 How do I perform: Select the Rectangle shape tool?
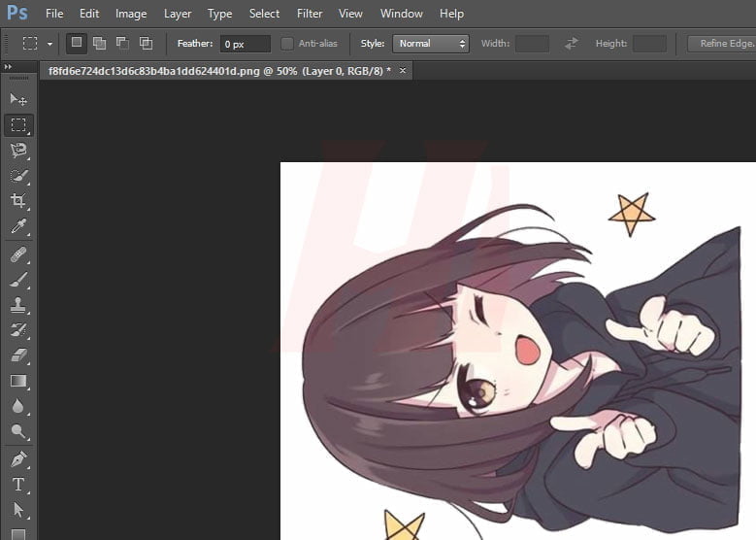point(18,533)
